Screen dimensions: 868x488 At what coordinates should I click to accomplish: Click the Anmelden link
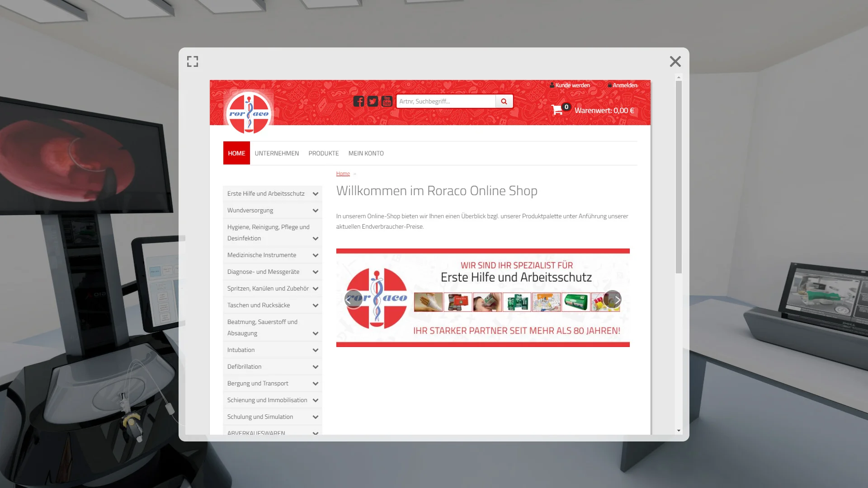point(625,85)
